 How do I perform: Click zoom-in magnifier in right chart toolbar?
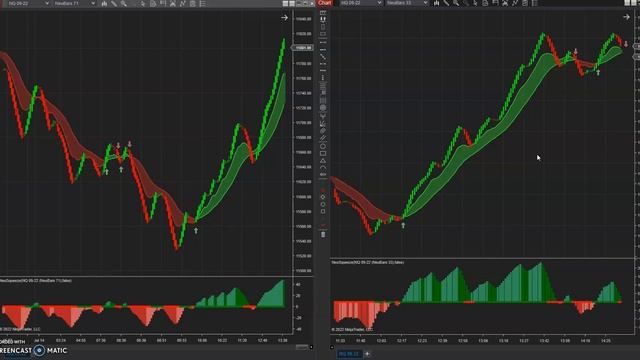point(456,4)
